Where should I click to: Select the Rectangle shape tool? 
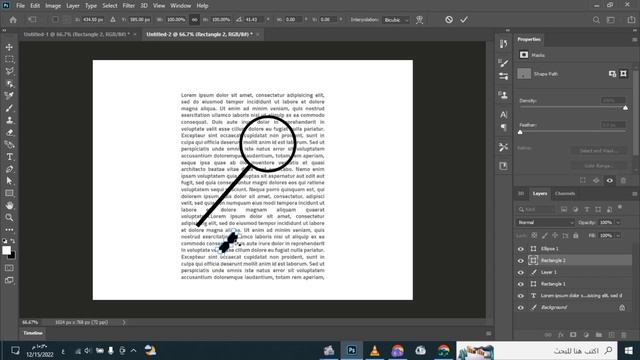[x=9, y=193]
